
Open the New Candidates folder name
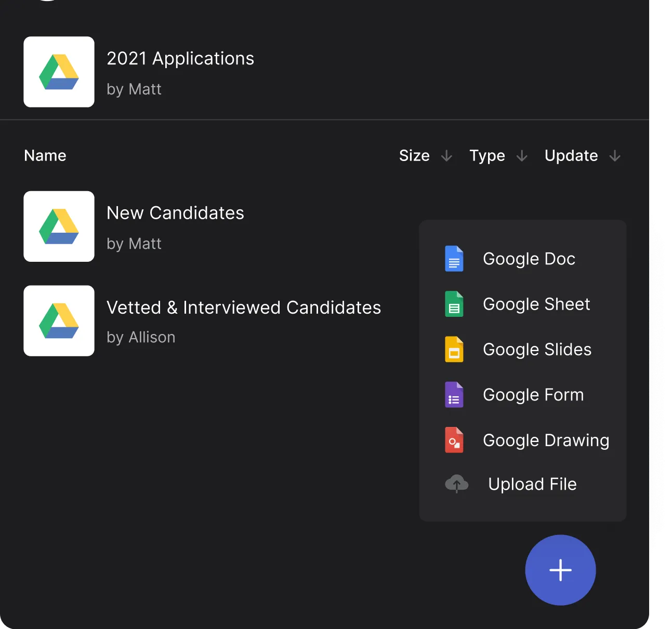(x=175, y=213)
